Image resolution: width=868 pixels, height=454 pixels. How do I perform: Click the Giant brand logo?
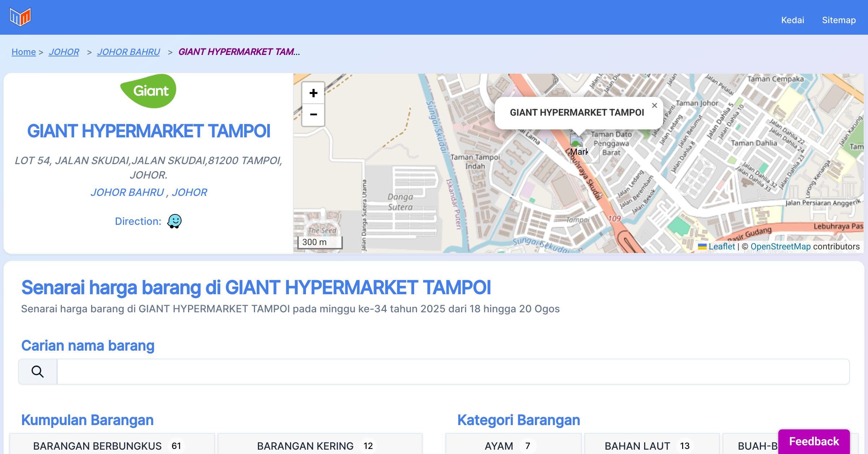pos(148,91)
